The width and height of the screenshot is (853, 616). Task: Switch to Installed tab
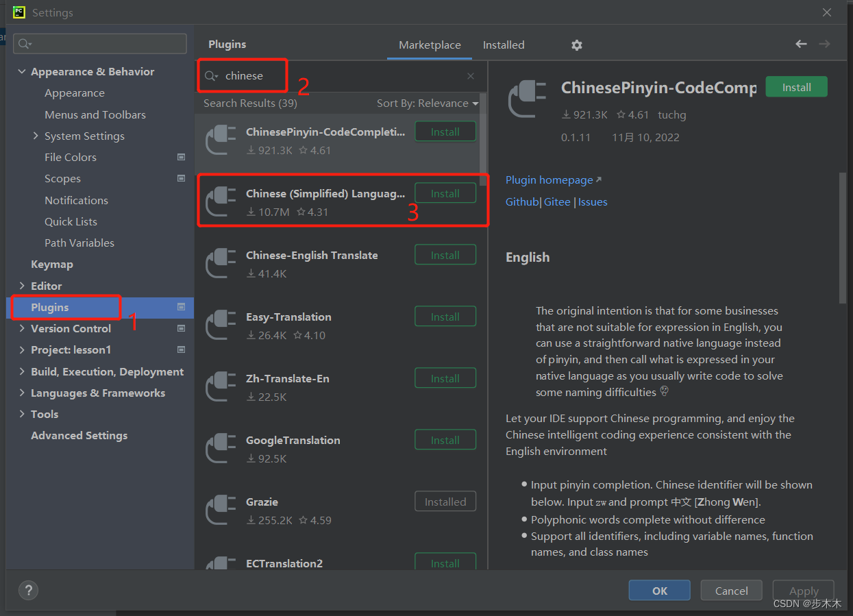pos(504,45)
